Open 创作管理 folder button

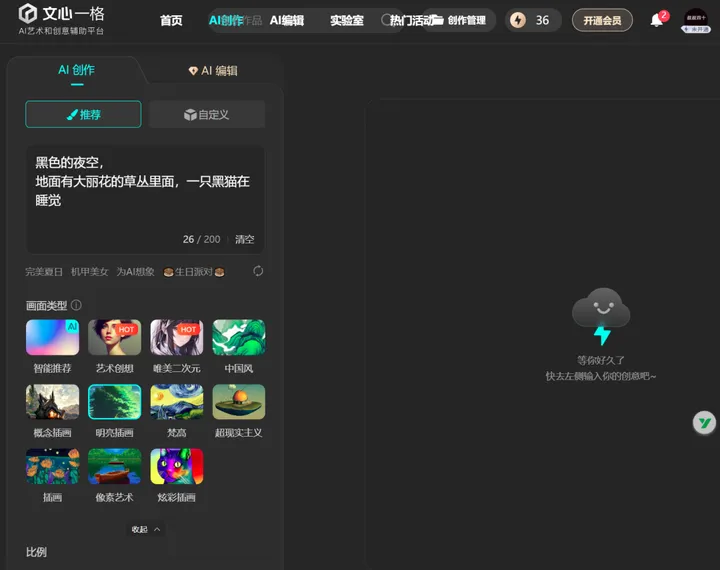(x=458, y=20)
